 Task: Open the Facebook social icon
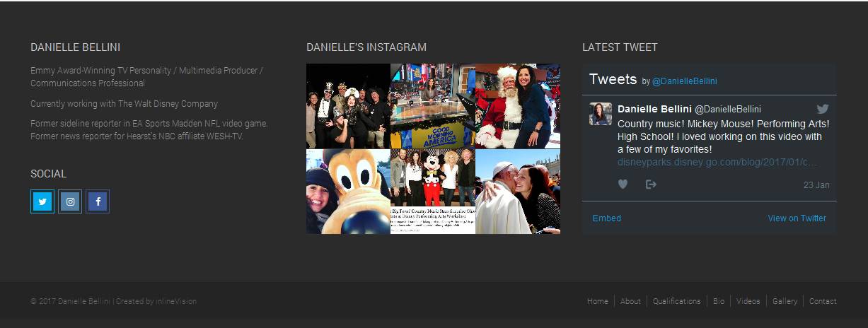click(x=98, y=201)
